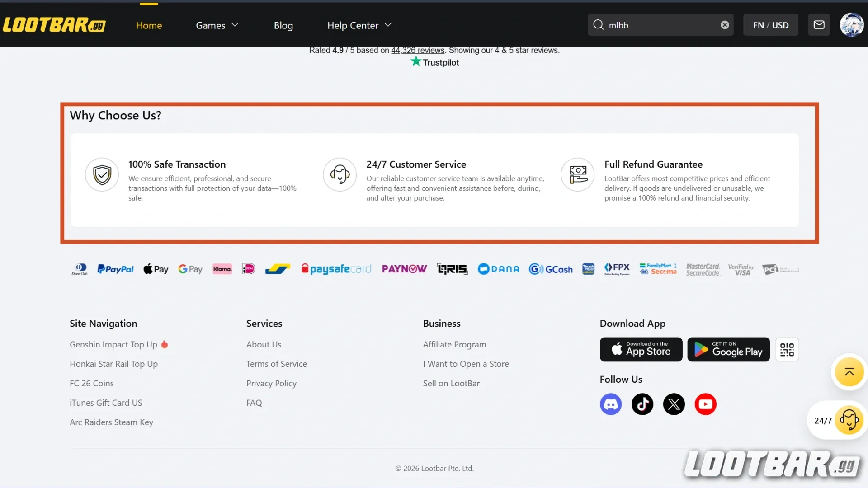Click I Want to Open a Store
Image resolution: width=868 pixels, height=488 pixels.
click(x=466, y=364)
